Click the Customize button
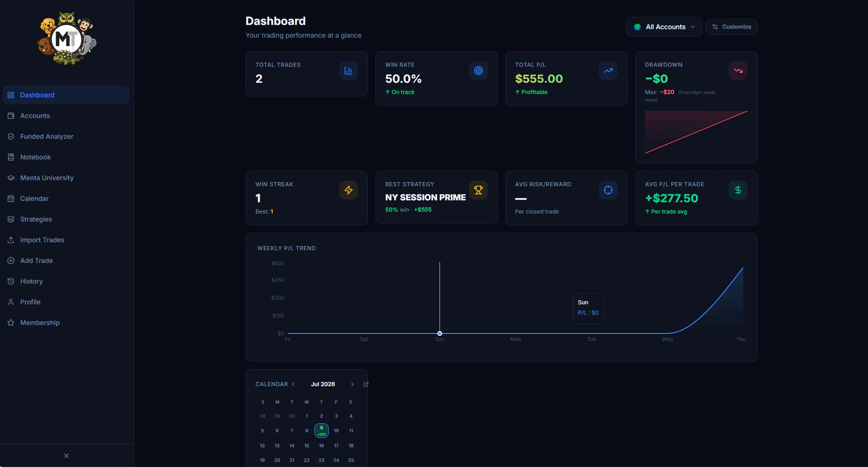The height and width of the screenshot is (468, 868). click(x=732, y=27)
